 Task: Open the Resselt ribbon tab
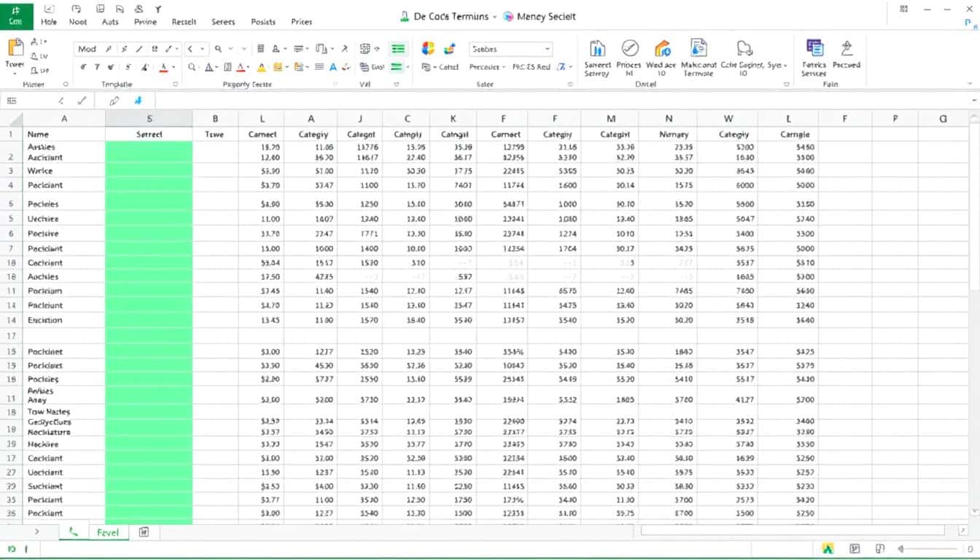point(184,22)
